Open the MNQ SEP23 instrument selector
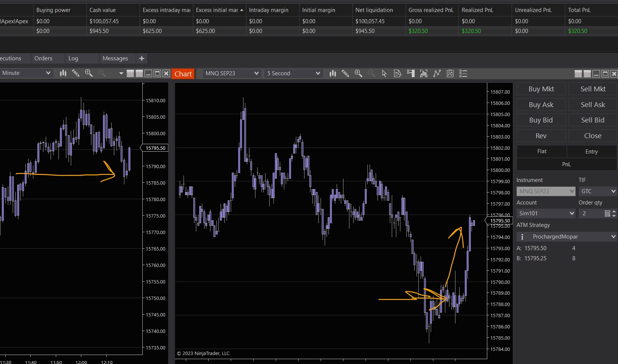The height and width of the screenshot is (364, 618). coord(231,73)
